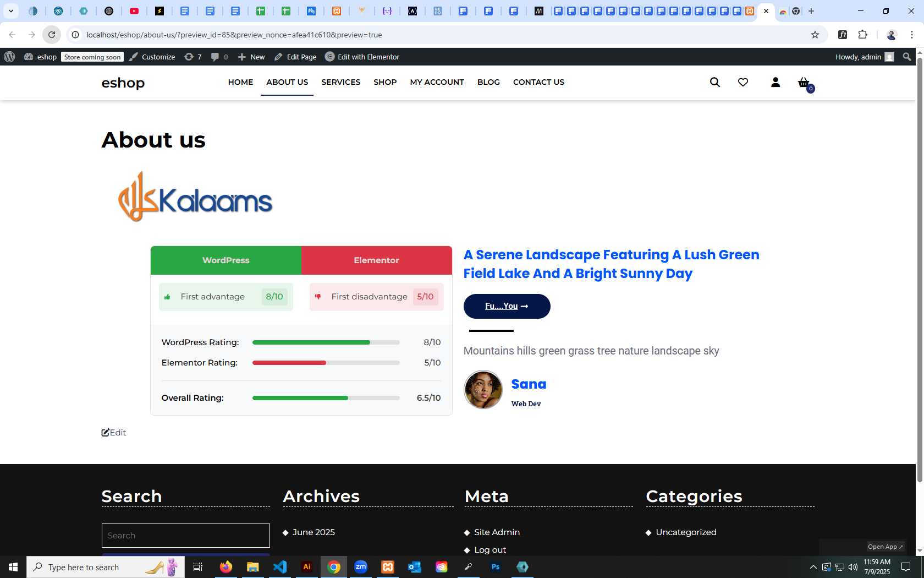This screenshot has width=924, height=578.
Task: Open File Explorer from the taskbar
Action: click(253, 567)
